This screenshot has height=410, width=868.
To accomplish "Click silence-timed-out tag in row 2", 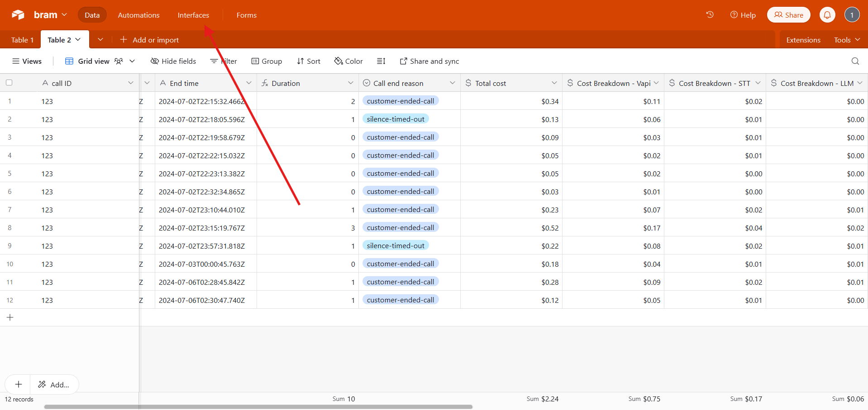I will click(x=396, y=119).
